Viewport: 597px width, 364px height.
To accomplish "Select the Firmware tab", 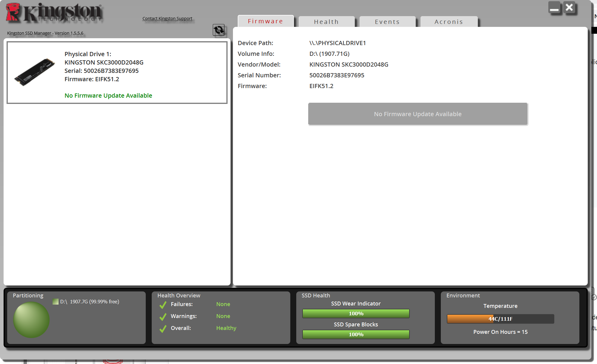I will (265, 21).
